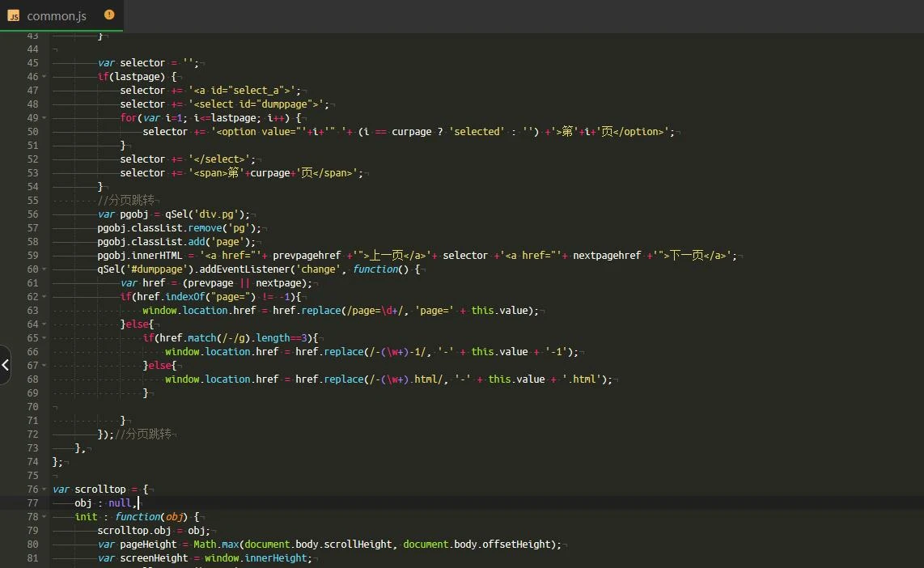Screen dimensions: 924x568
Task: Click "prevpagehref" on line 59
Action: [307, 256]
